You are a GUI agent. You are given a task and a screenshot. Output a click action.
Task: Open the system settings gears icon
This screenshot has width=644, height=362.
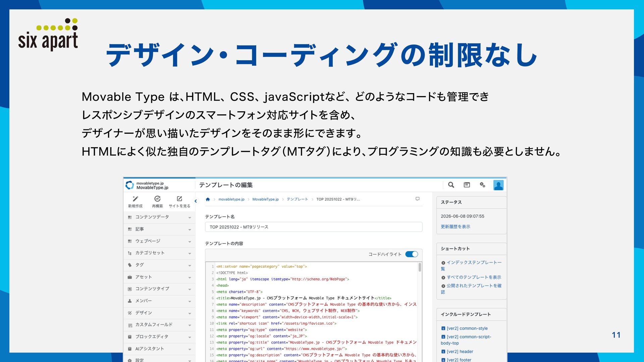coord(482,185)
